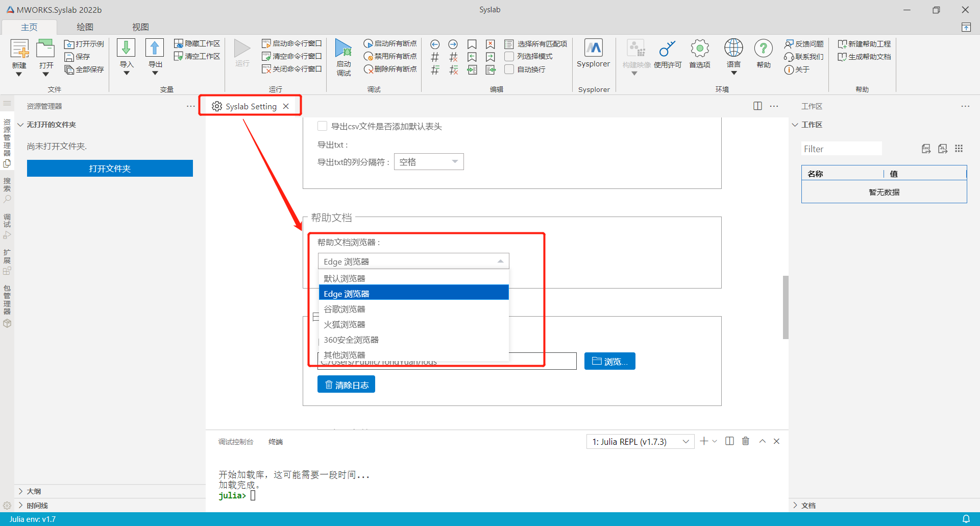This screenshot has width=980, height=526.
Task: Click the 打开文件夹 button
Action: 110,169
